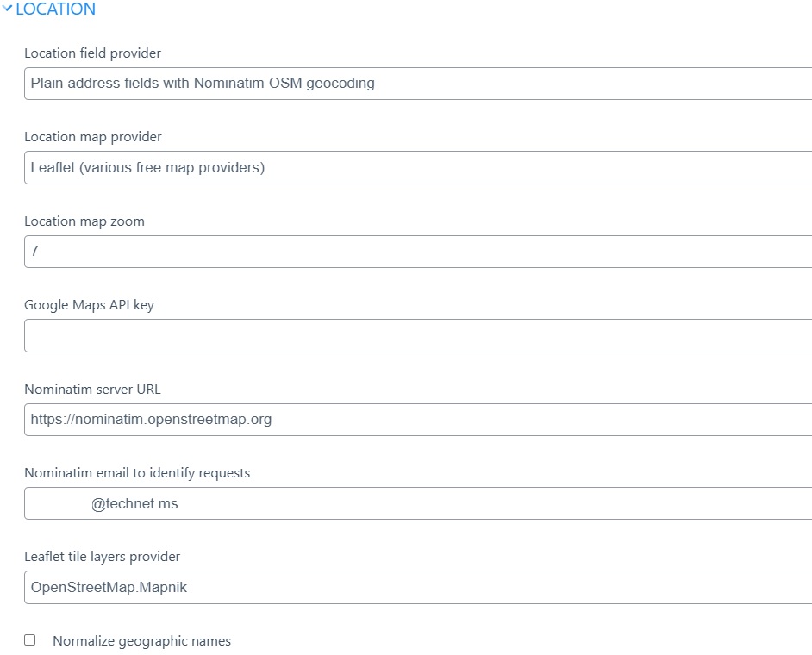This screenshot has height=655, width=812.
Task: Click the Location map zoom input
Action: [417, 252]
